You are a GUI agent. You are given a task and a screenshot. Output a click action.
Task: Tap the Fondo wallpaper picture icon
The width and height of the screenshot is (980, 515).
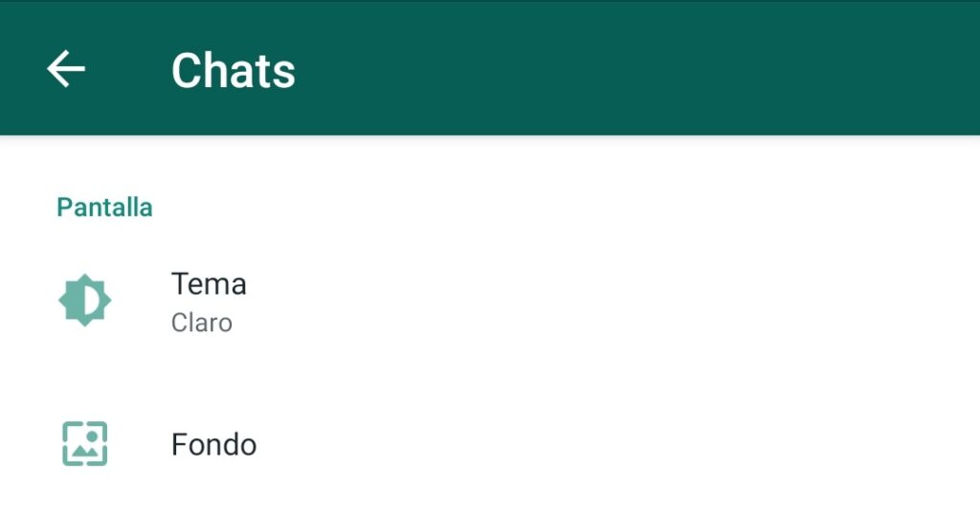click(85, 444)
